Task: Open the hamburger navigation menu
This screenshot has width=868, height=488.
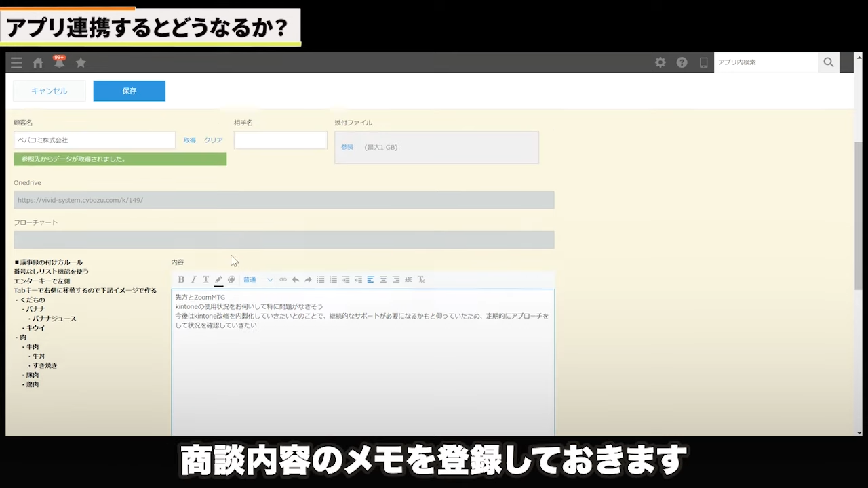Action: tap(16, 62)
